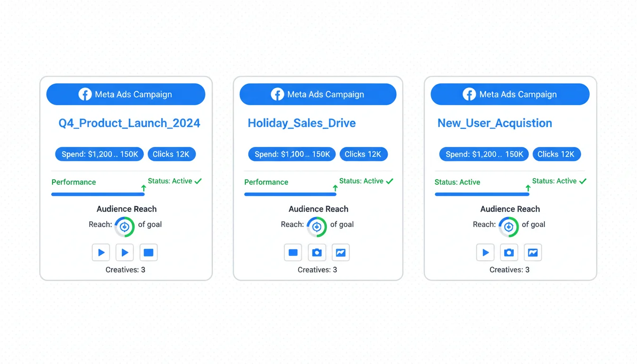
Task: Toggle the Active status checkmark in Q4_Product_Launch_2024 card
Action: (x=198, y=181)
